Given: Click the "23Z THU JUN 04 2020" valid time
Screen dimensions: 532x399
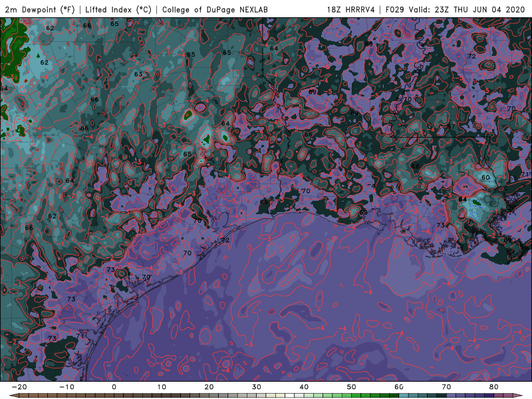Looking at the screenshot, I should (x=479, y=9).
